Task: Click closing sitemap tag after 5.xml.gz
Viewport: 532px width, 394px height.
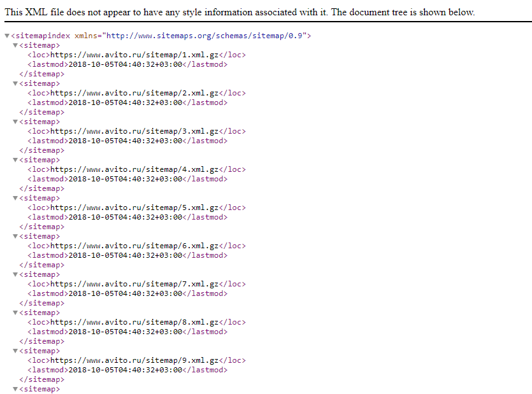Action: pos(42,227)
